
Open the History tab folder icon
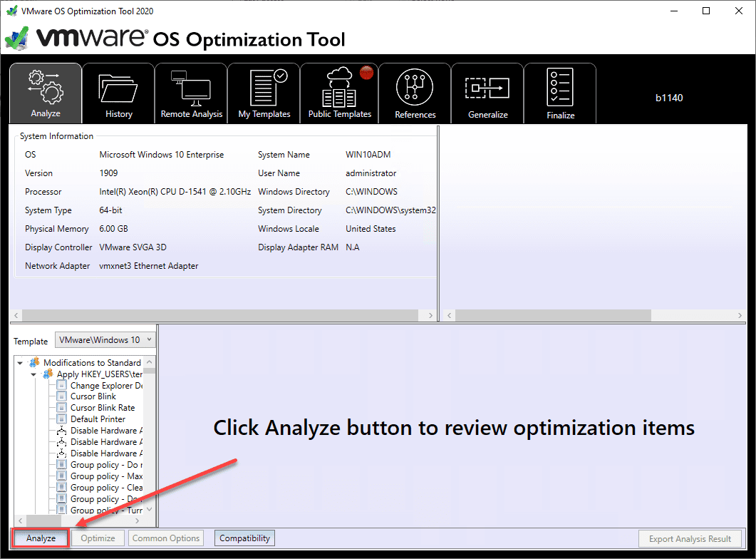(118, 93)
